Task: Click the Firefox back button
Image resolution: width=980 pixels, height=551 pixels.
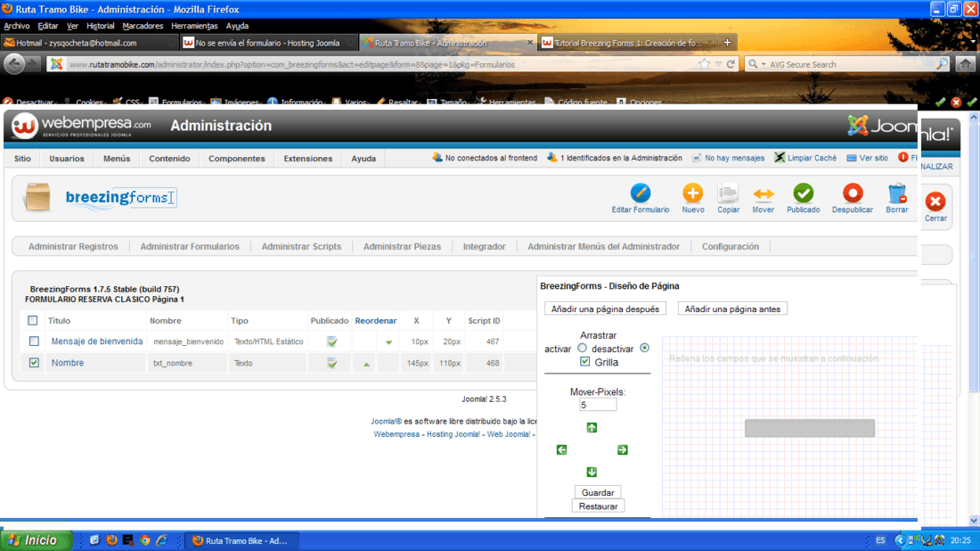Action: coord(14,63)
